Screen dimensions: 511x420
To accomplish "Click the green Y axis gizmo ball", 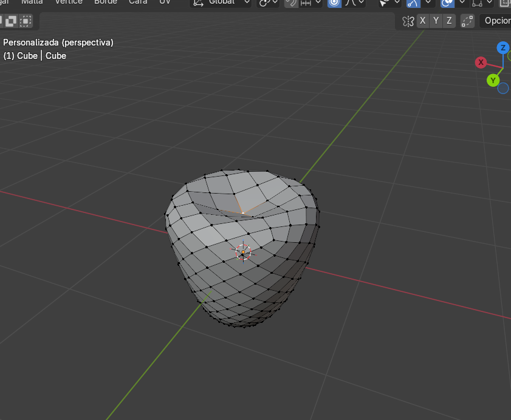I will pyautogui.click(x=493, y=80).
